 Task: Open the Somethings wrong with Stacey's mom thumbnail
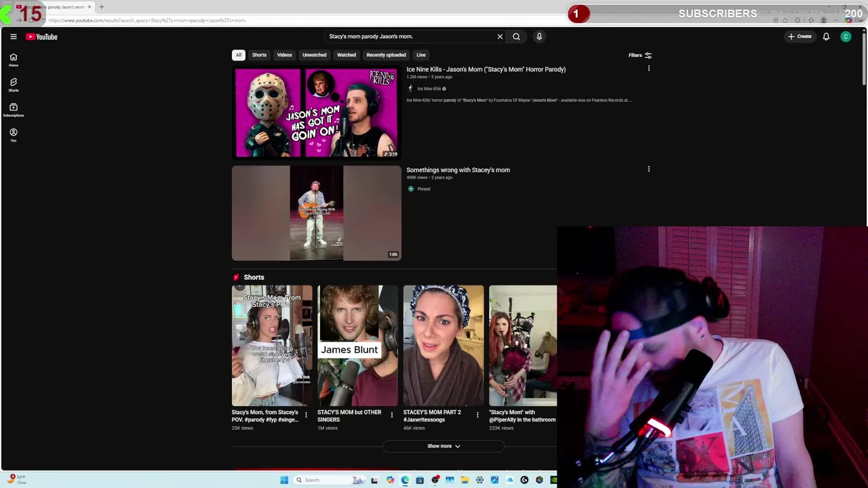[x=316, y=213]
